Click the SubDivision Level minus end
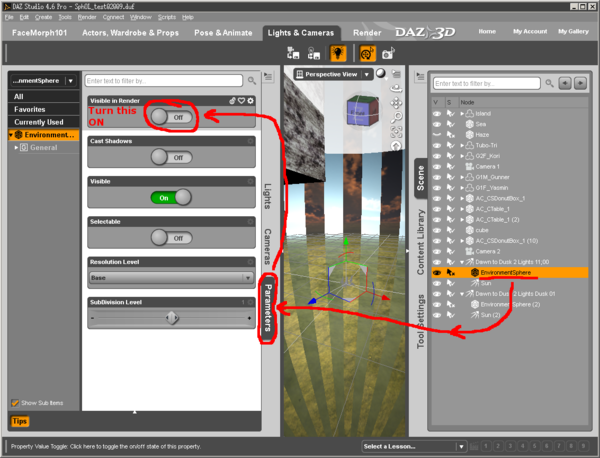The width and height of the screenshot is (600, 458). coord(93,318)
